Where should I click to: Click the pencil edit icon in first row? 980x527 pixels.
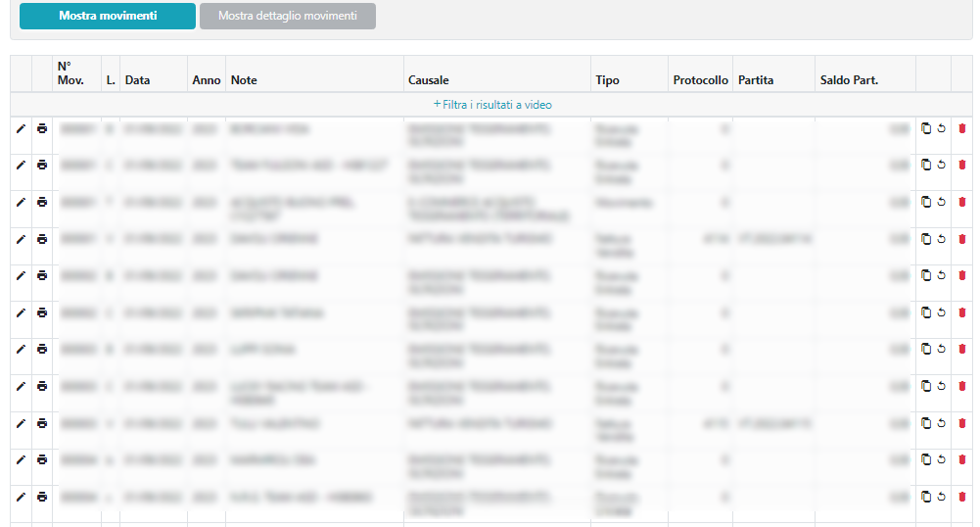(21, 128)
